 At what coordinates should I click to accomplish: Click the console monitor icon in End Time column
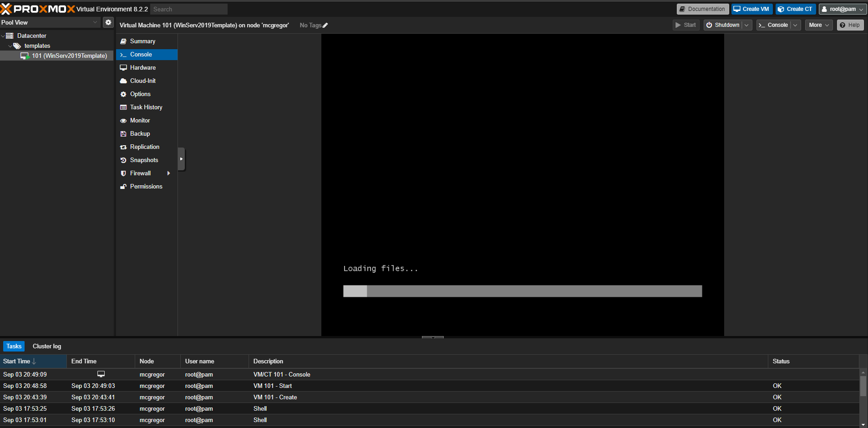tap(101, 374)
